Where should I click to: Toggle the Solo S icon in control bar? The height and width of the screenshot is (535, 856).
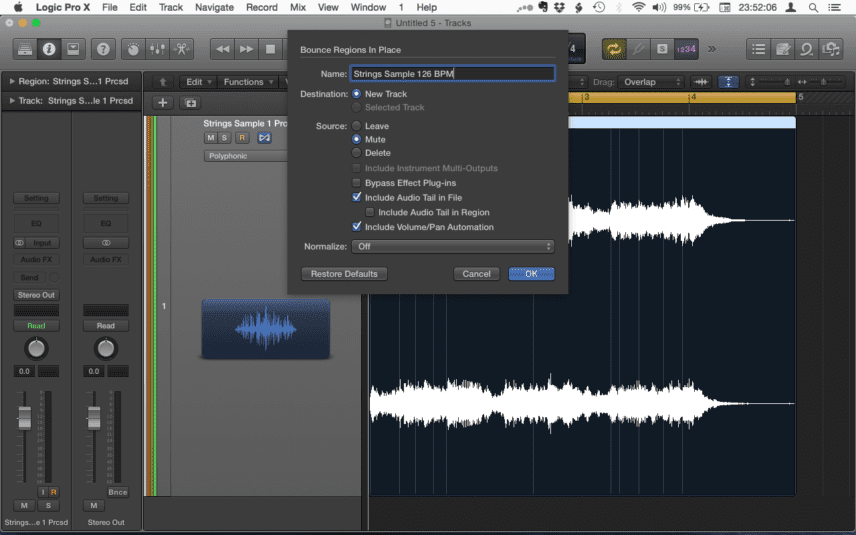662,49
